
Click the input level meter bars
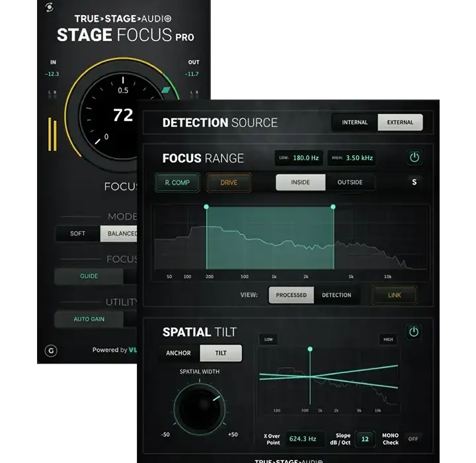coord(52,134)
